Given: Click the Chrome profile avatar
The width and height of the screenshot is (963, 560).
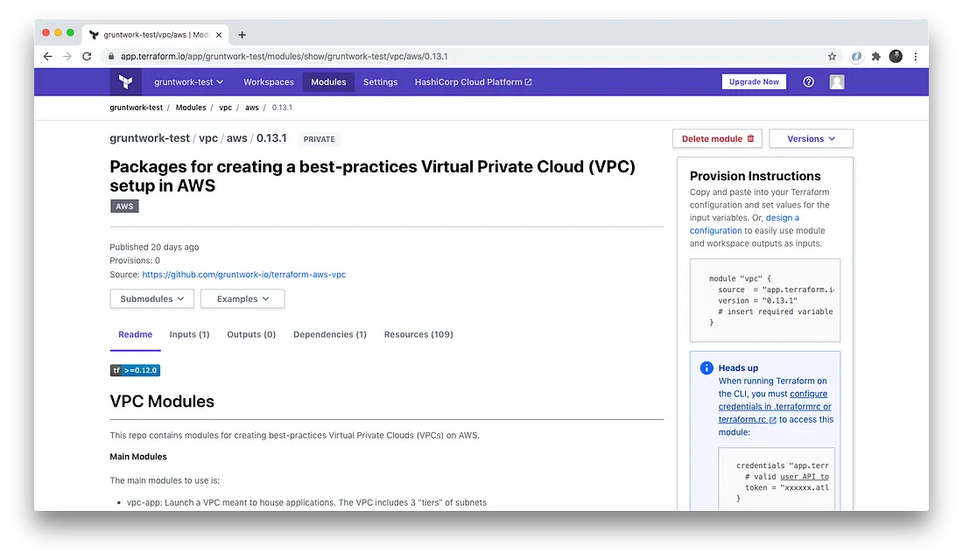Looking at the screenshot, I should [896, 57].
